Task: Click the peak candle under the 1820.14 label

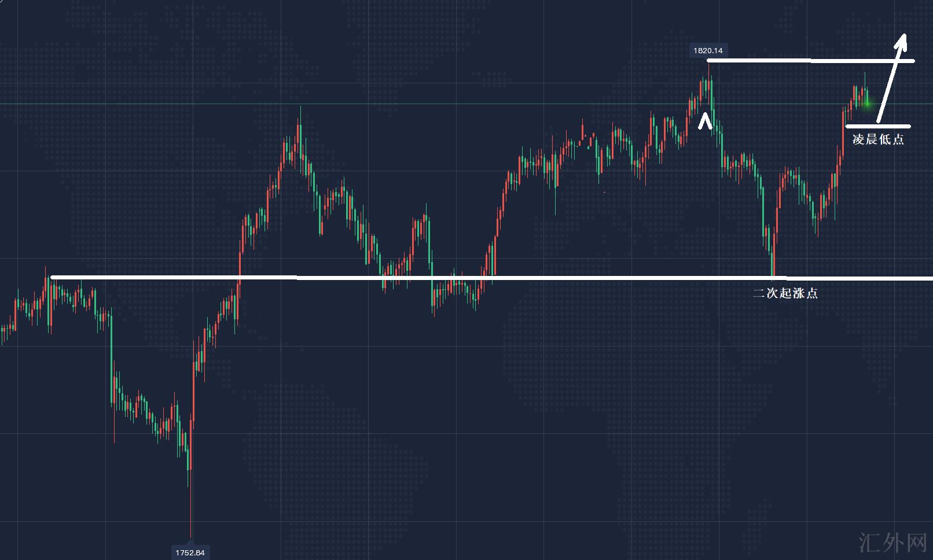Action: coord(708,84)
